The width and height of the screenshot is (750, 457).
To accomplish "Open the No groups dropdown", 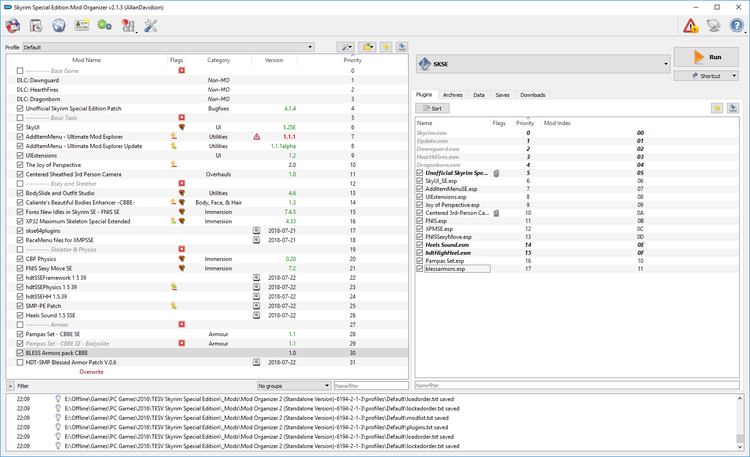I will click(x=294, y=386).
